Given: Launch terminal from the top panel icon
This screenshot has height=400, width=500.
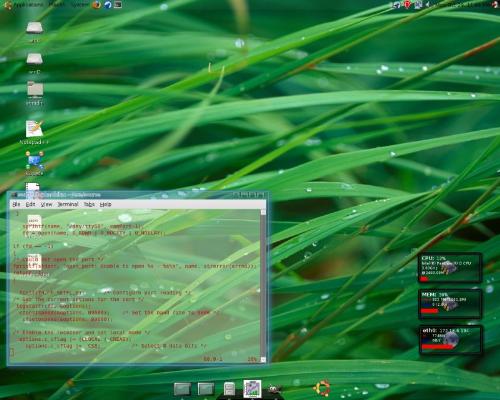Looking at the screenshot, I should [x=118, y=4].
